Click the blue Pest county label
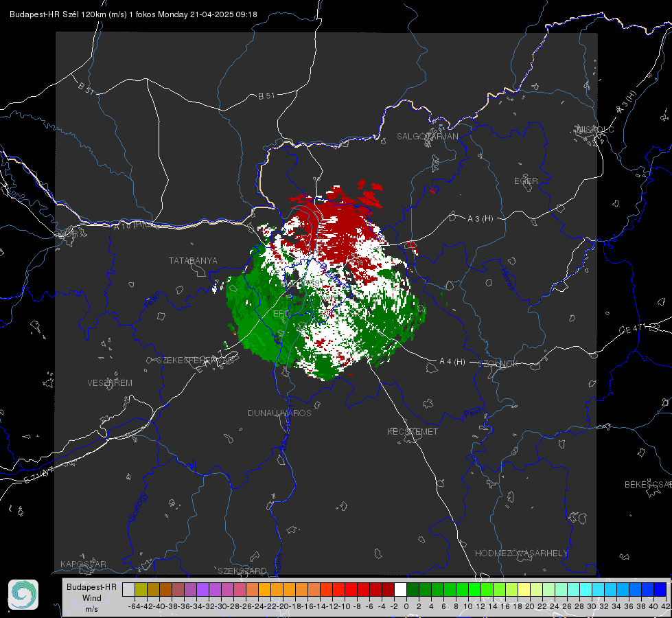 coord(473,413)
